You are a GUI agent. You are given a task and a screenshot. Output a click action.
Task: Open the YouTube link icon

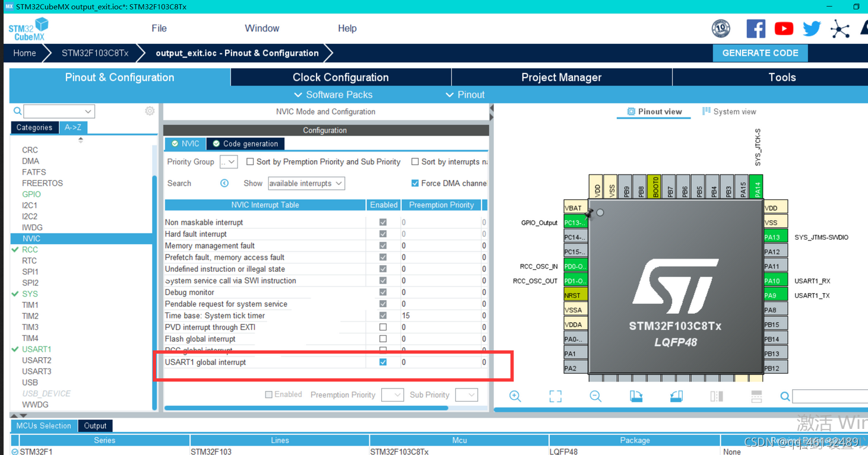click(x=784, y=28)
